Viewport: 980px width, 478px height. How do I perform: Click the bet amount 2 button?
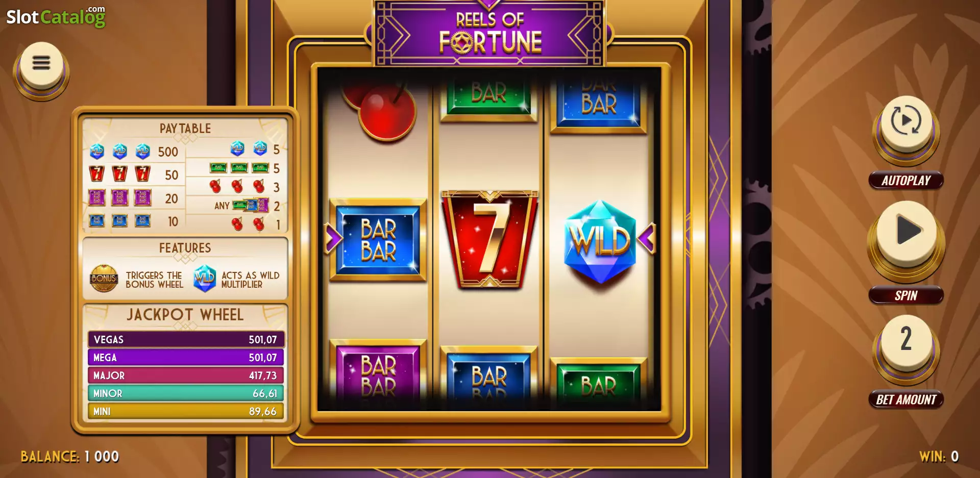click(906, 340)
